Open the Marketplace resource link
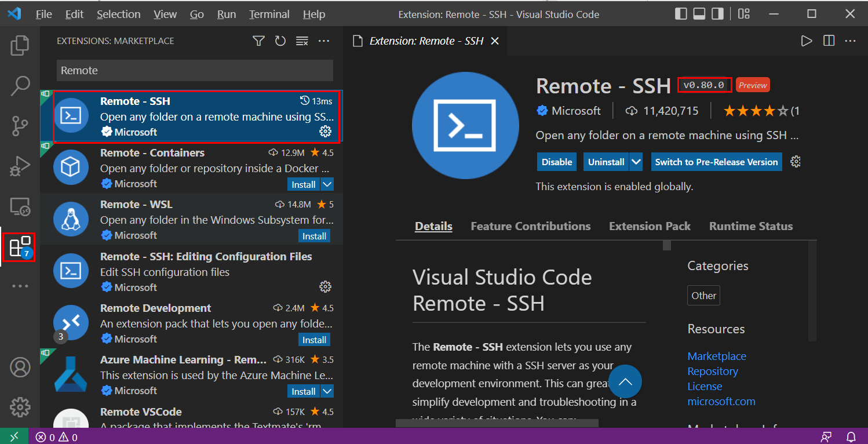Image resolution: width=868 pixels, height=444 pixels. point(717,356)
